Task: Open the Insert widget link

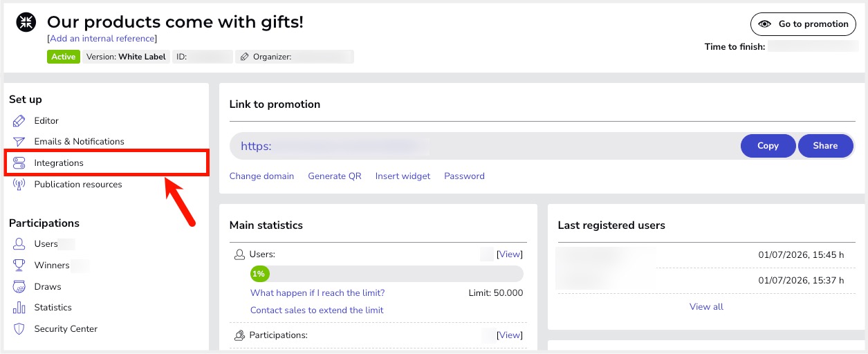Action: click(x=403, y=176)
